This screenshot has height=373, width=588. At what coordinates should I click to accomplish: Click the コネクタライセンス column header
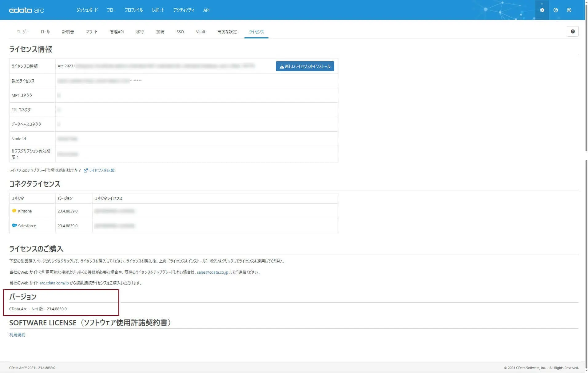(108, 198)
